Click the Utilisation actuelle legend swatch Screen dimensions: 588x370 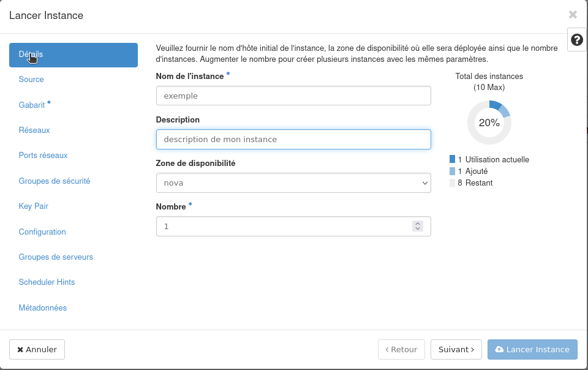452,159
